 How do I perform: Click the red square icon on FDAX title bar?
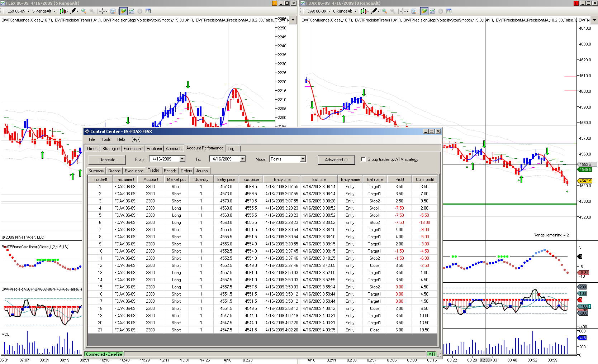[x=576, y=3]
